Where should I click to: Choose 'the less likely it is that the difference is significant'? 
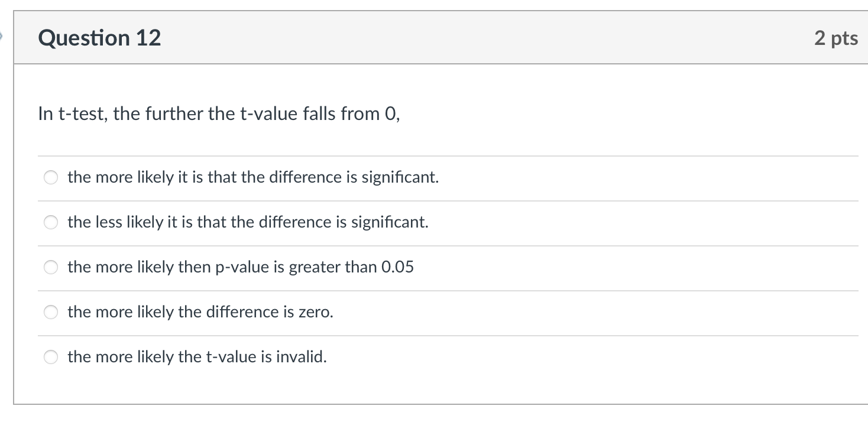(51, 222)
